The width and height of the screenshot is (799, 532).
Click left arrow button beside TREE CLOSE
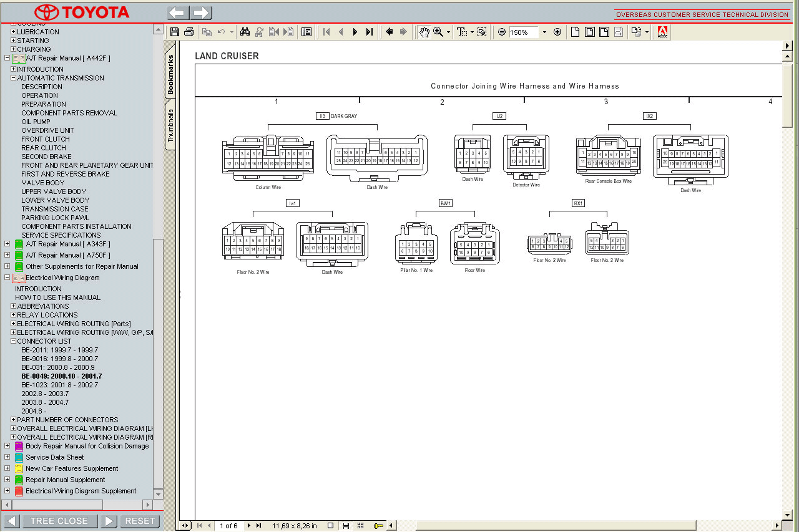[x=12, y=521]
